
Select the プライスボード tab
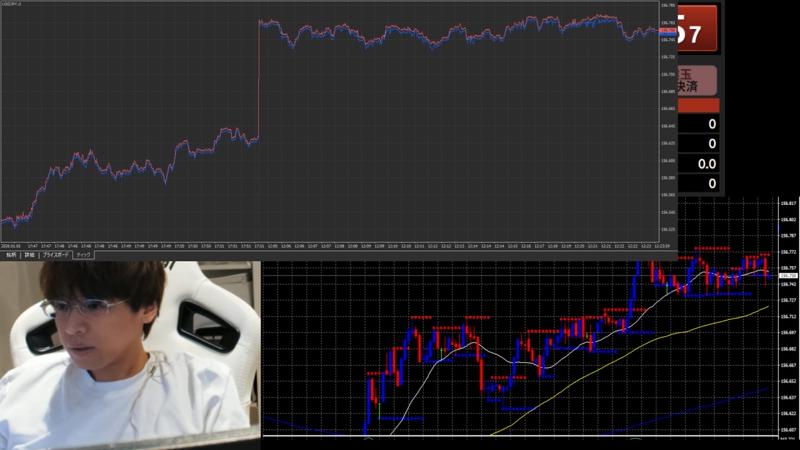(x=56, y=255)
